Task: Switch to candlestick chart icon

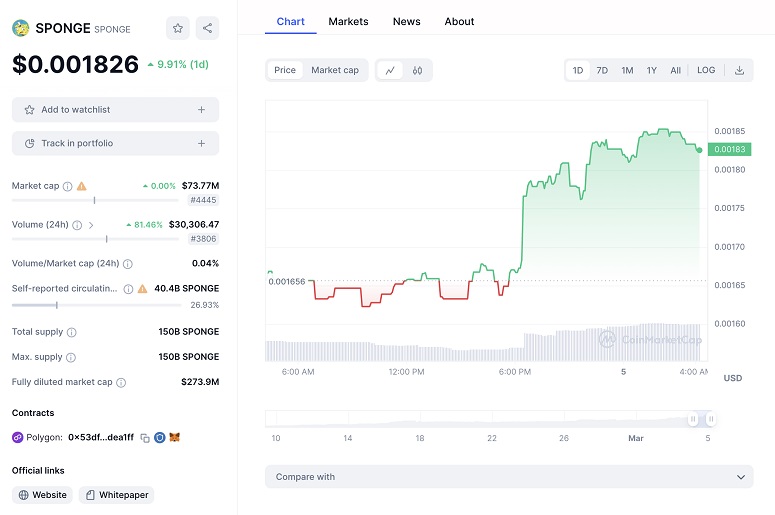Action: [417, 70]
